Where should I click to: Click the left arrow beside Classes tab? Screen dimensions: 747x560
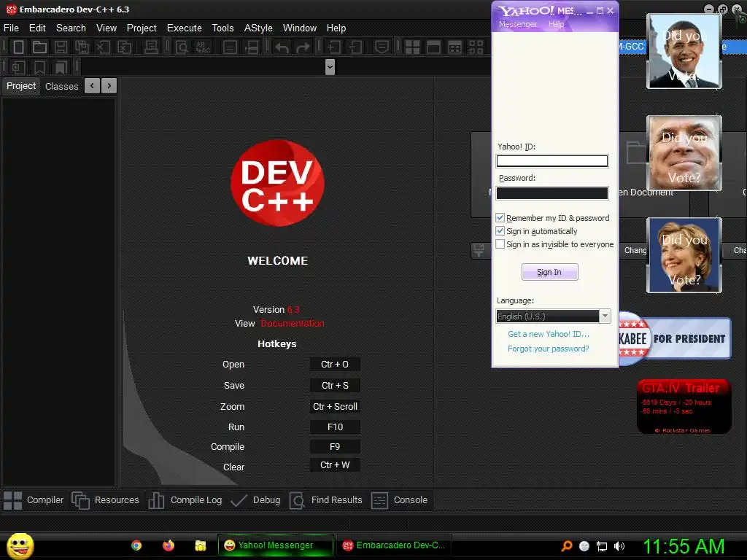tap(92, 86)
